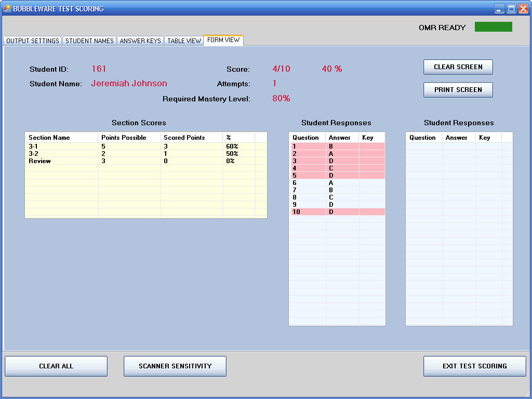
Task: Select question 5 response row
Action: click(338, 176)
